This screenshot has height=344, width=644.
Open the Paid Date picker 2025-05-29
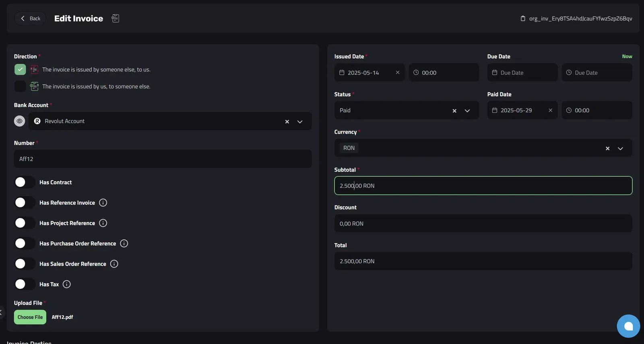522,110
